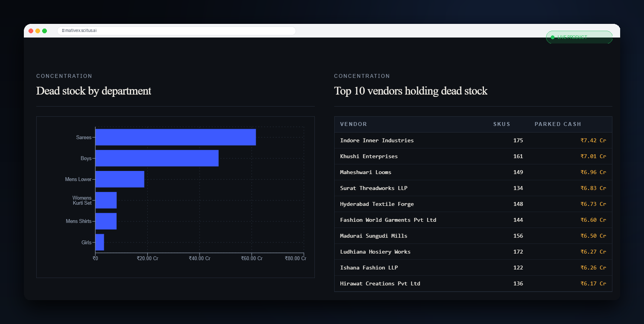The width and height of the screenshot is (644, 324).
Task: Open the Surat Threadworks LLP row
Action: coord(473,188)
